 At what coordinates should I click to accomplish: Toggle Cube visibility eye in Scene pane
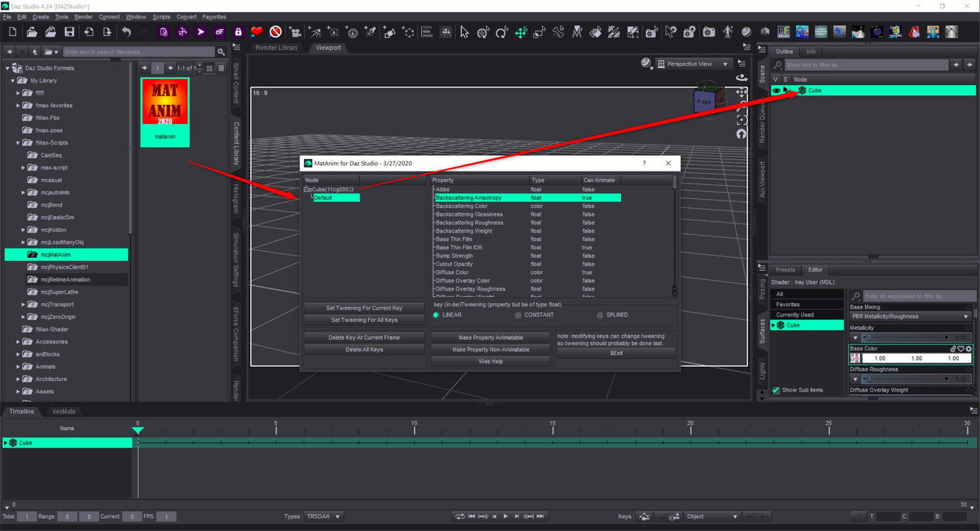click(x=776, y=90)
